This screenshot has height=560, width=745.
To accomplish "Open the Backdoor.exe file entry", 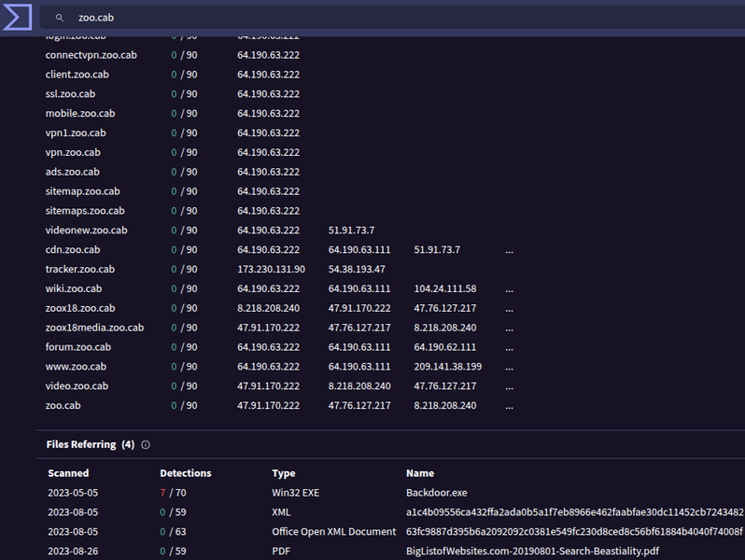I will (x=437, y=493).
